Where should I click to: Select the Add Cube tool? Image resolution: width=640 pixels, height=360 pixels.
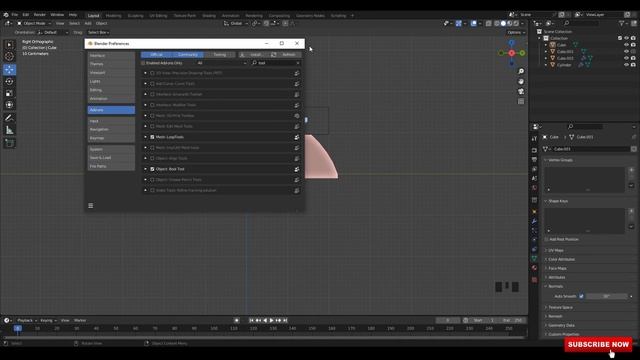pyautogui.click(x=9, y=143)
